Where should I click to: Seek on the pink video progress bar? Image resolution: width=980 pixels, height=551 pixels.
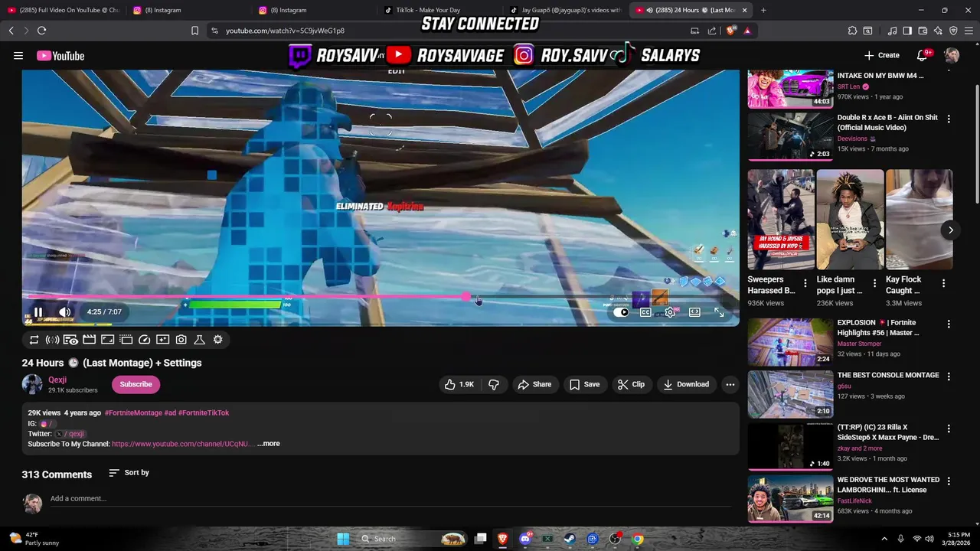click(x=381, y=297)
